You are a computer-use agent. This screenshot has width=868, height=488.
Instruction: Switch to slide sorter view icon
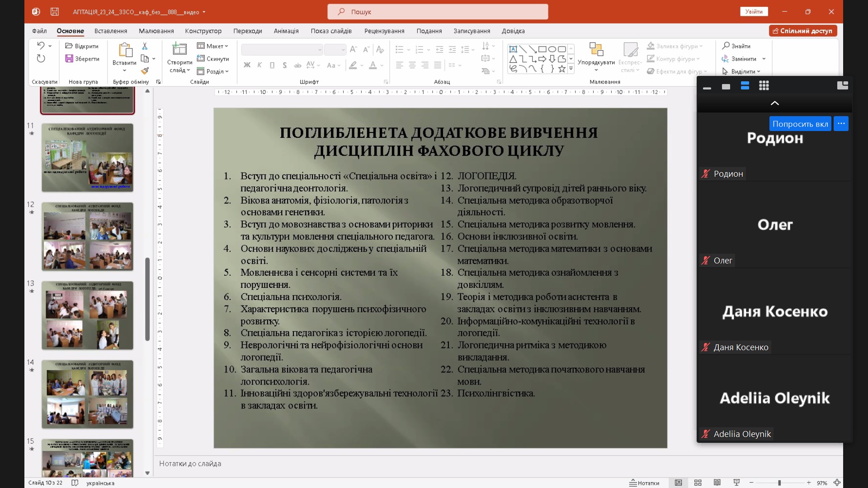tap(698, 483)
